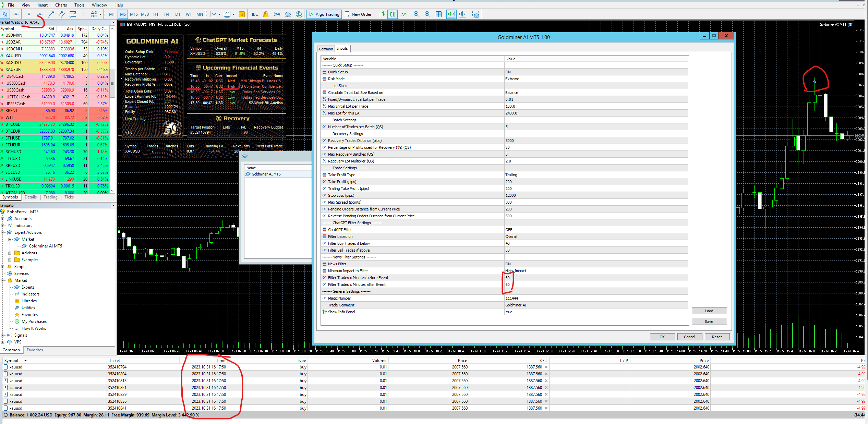Screen dimensions: 868x424
Task: Select the trendline drawing tool
Action: [51, 14]
